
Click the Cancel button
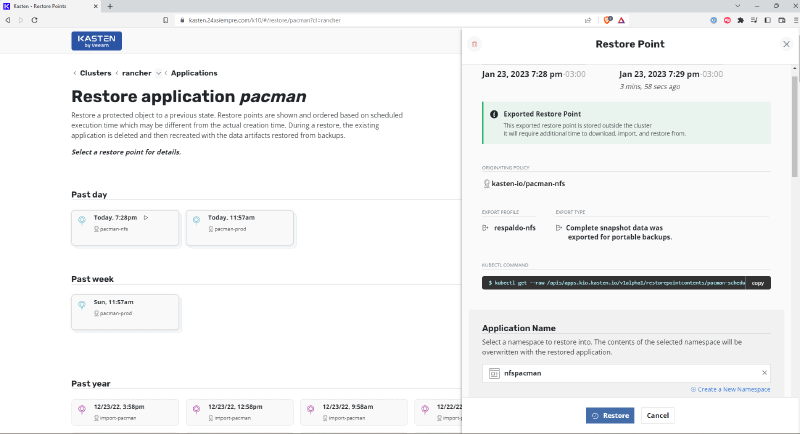click(x=658, y=415)
